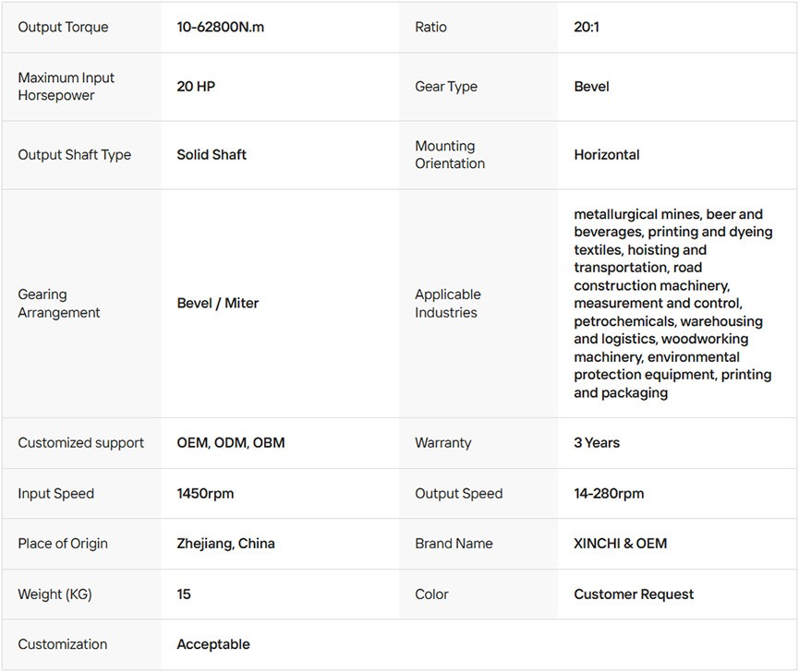This screenshot has height=672, width=799.
Task: Click the Gear Type value Bevel
Action: pos(591,87)
